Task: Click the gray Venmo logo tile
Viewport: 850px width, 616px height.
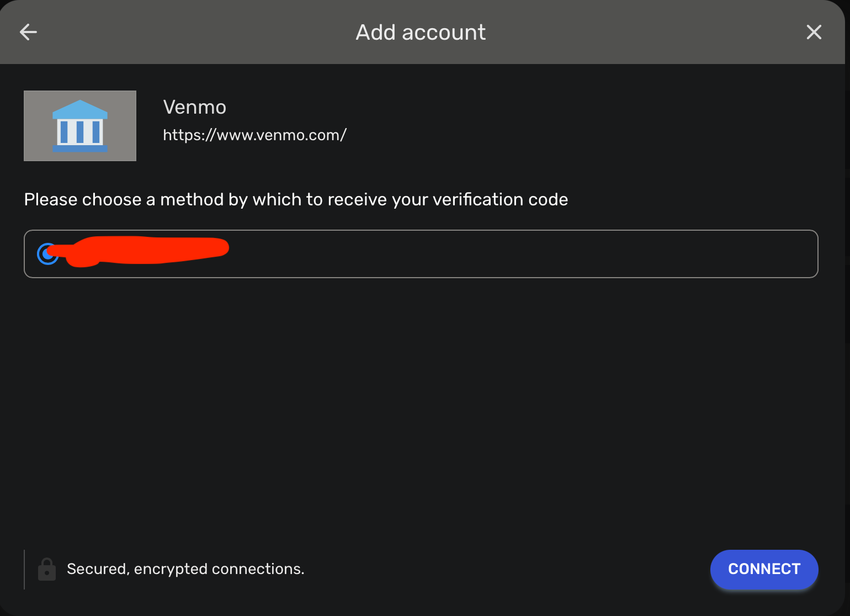Action: [x=80, y=126]
